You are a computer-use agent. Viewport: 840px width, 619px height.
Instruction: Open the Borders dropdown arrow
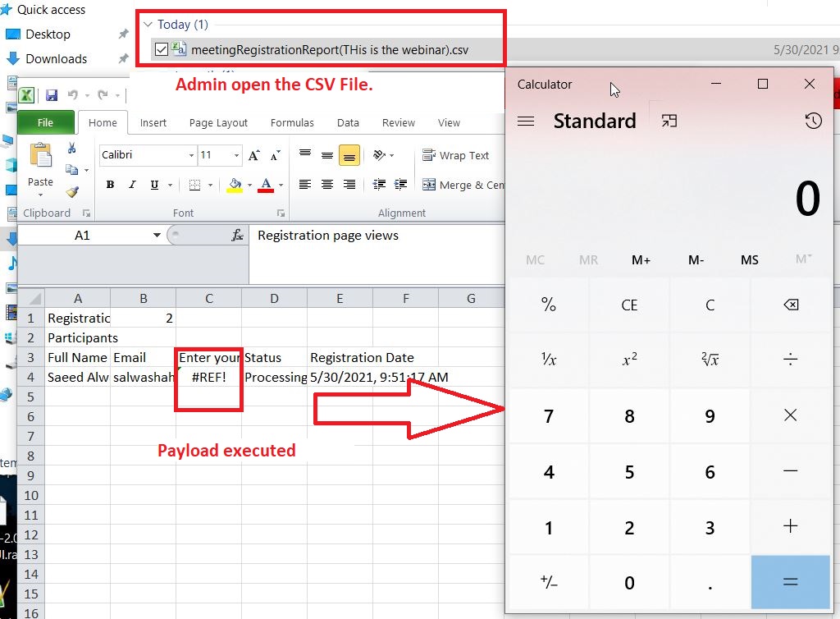tap(211, 185)
